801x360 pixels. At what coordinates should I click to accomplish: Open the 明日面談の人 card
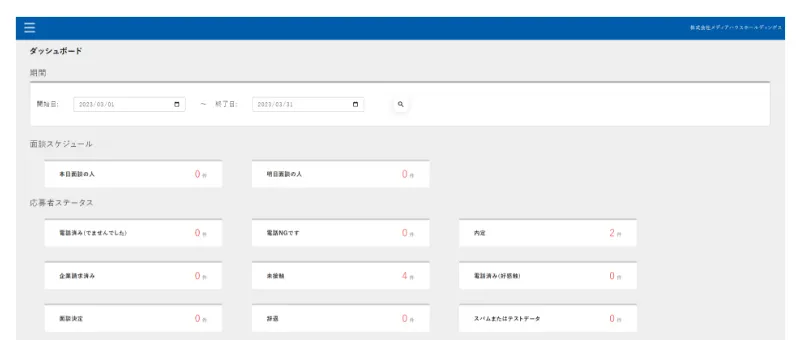[x=341, y=174]
